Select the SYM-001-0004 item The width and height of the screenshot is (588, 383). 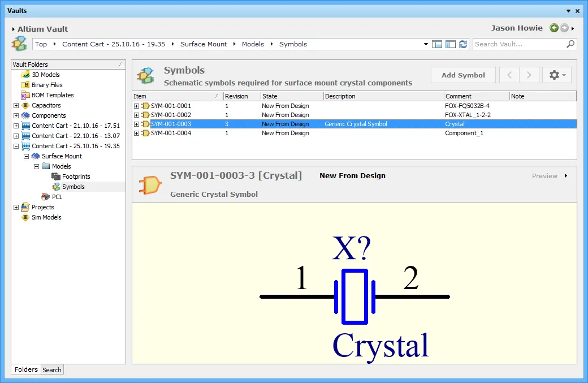tap(171, 133)
